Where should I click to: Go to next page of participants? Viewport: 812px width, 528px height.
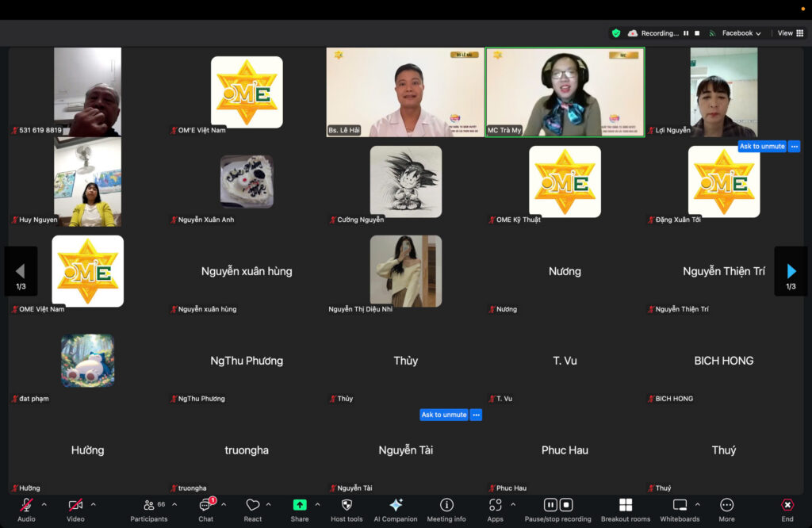tap(791, 271)
